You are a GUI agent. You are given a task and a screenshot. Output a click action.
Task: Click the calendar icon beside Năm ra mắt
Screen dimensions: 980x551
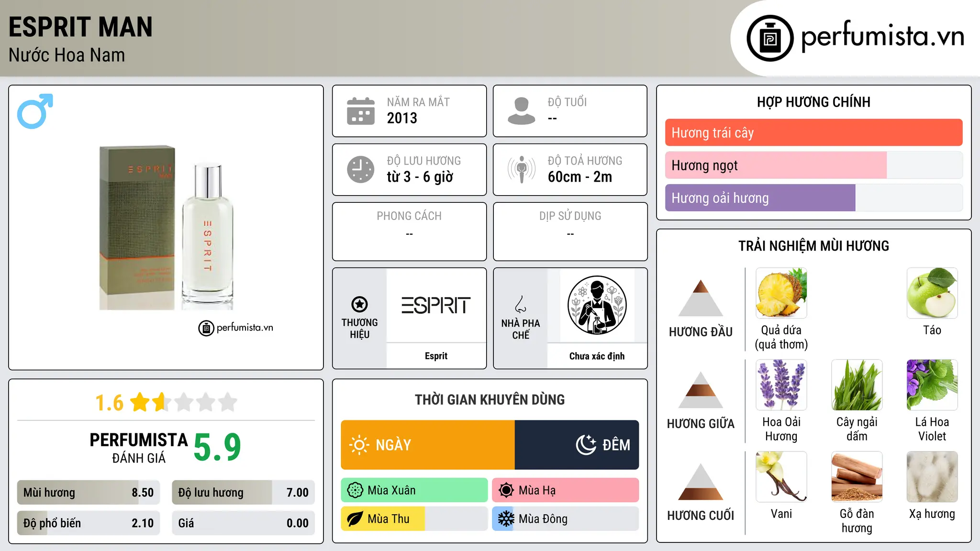[x=361, y=111]
